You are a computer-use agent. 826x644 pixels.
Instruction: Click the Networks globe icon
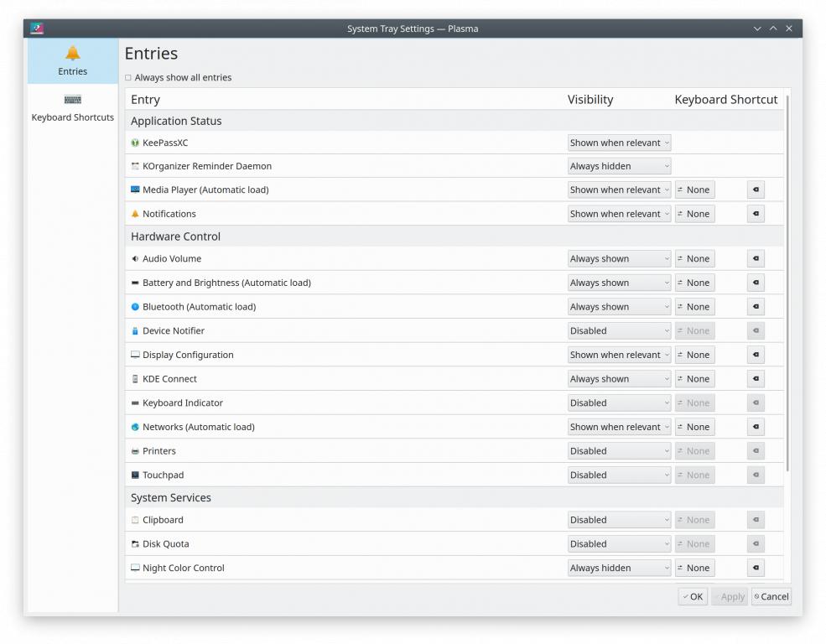click(135, 427)
